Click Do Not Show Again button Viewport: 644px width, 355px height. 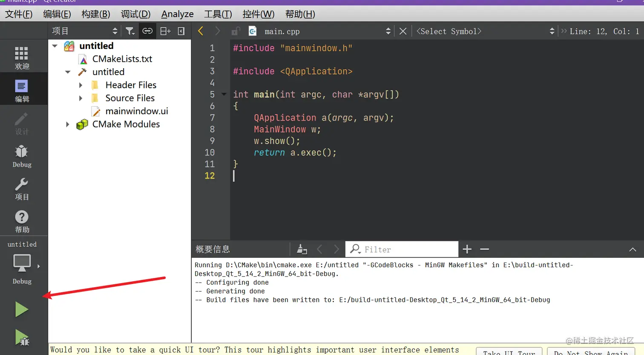coord(591,352)
